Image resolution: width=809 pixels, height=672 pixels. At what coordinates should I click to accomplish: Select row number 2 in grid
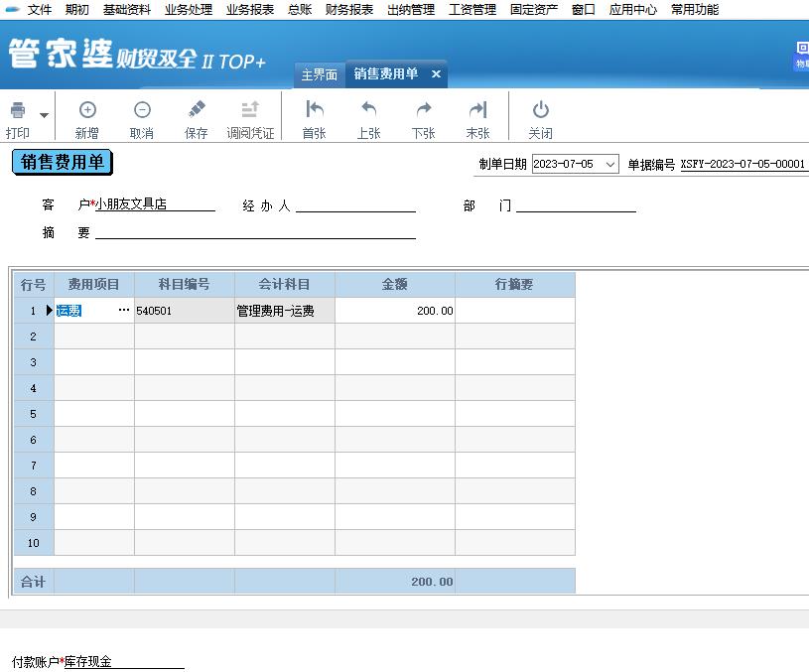point(34,336)
